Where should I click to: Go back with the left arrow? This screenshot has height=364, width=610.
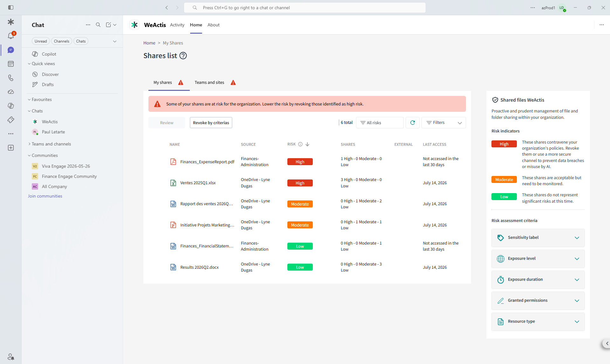[x=167, y=8]
